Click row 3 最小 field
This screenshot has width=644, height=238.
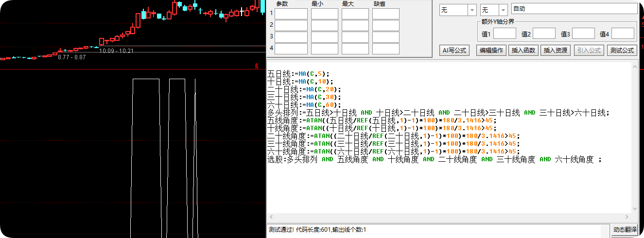[x=325, y=37]
